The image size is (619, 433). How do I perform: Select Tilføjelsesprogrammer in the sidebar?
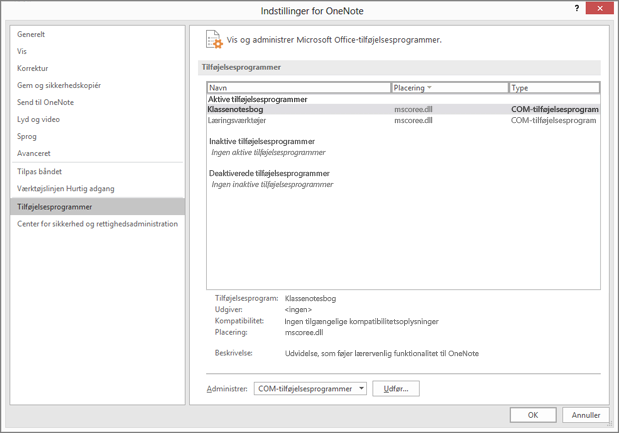98,207
